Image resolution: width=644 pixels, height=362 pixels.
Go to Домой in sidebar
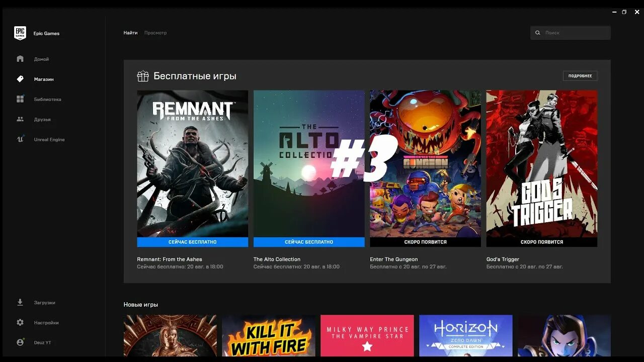(x=41, y=59)
